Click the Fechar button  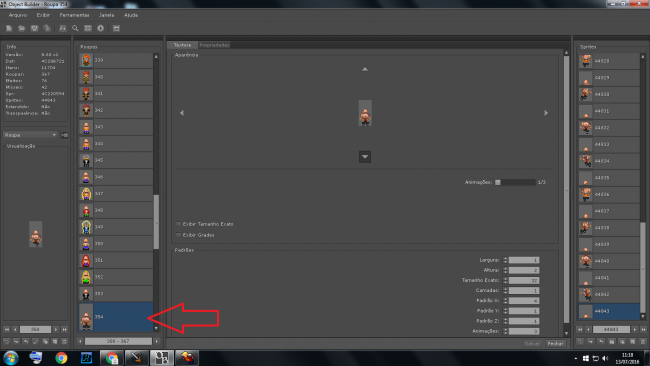tap(555, 344)
